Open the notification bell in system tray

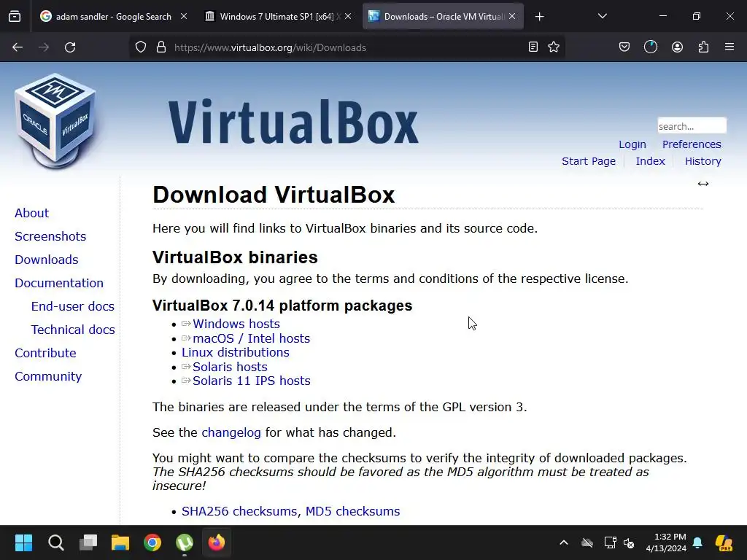[x=697, y=542]
